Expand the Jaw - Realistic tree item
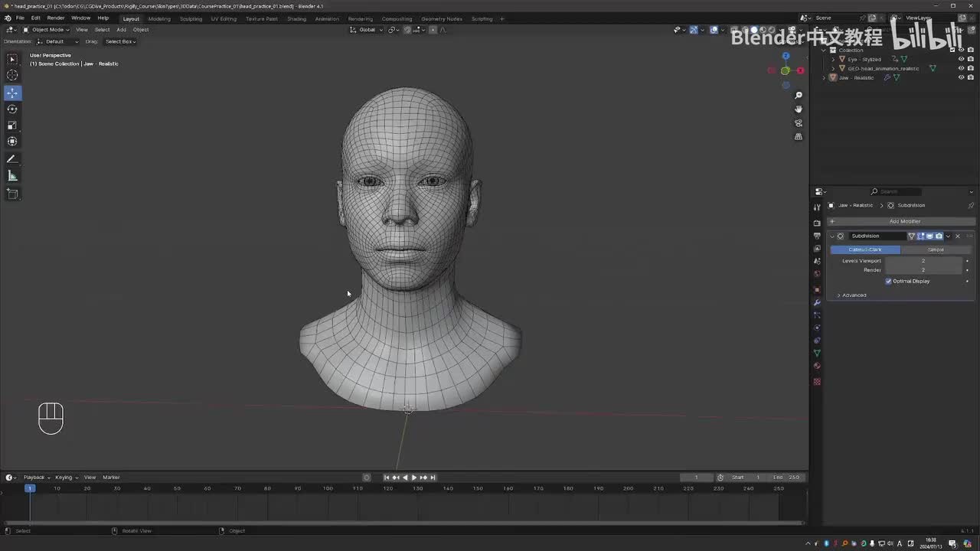This screenshot has width=980, height=551. pos(825,77)
